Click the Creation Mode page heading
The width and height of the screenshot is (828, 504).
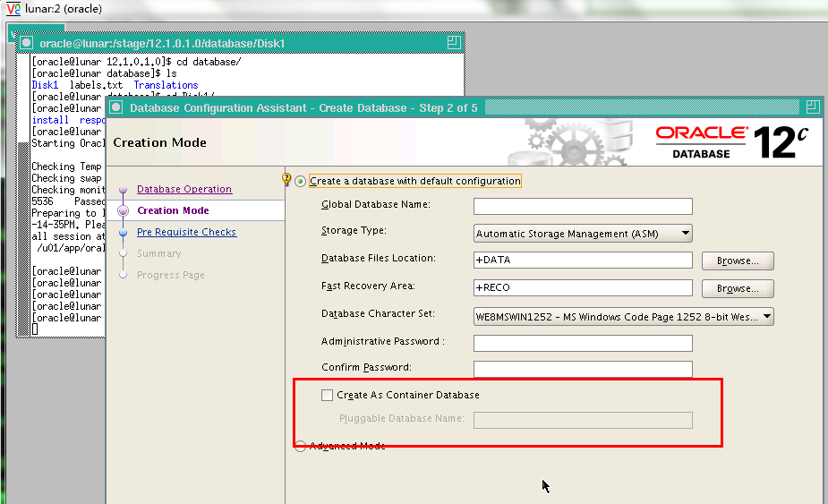click(x=159, y=142)
